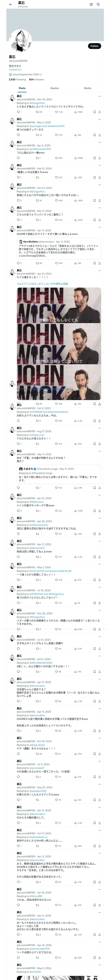The height and width of the screenshot is (980, 110).
Task: Open the Media tab
Action: tap(87, 88)
